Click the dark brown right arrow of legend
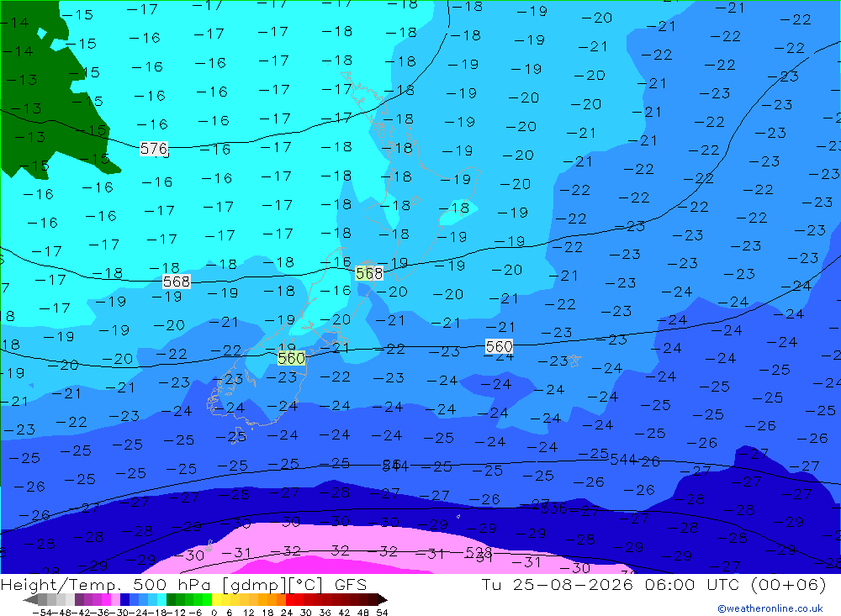841x616 pixels. [383, 600]
